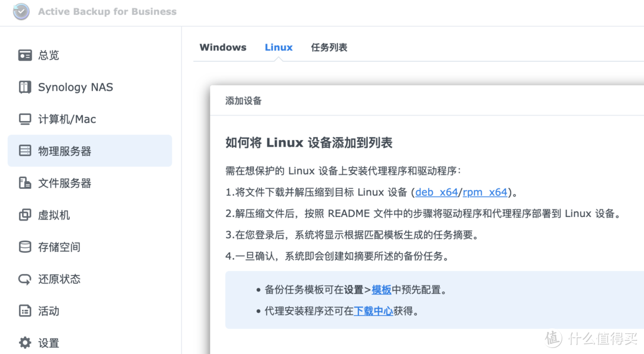Select the 还原状态 sidebar icon
644x354 pixels.
point(24,279)
